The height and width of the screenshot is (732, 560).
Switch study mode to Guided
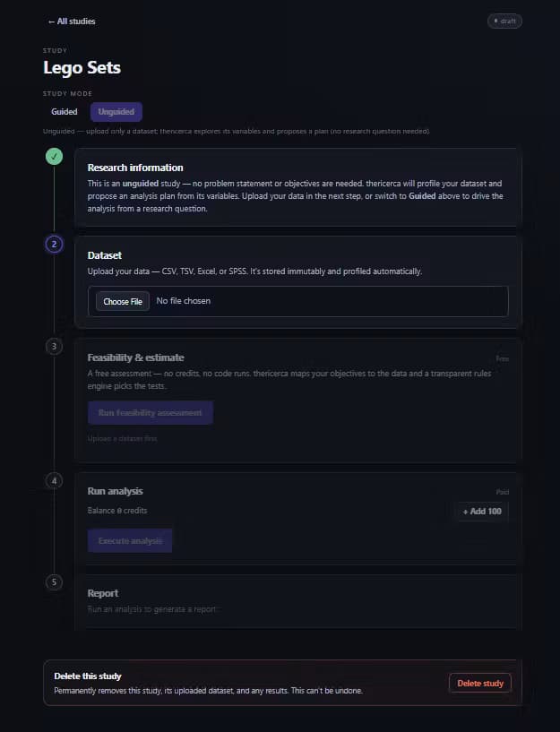(65, 112)
